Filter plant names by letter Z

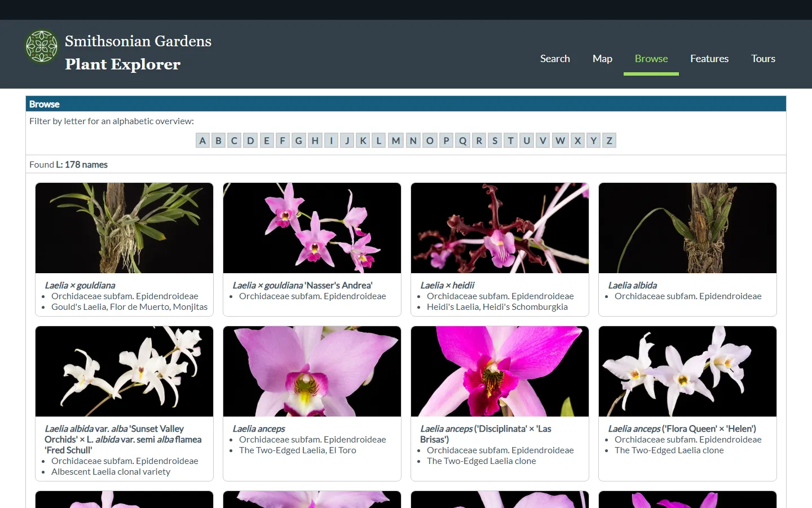point(609,141)
